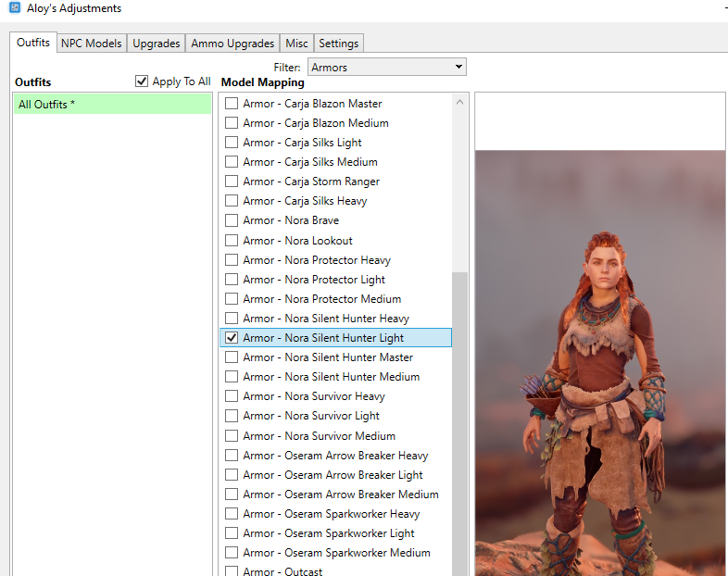Enable Armor - Oseram Sparkworker Light
Screen dimensions: 728x576
232,533
